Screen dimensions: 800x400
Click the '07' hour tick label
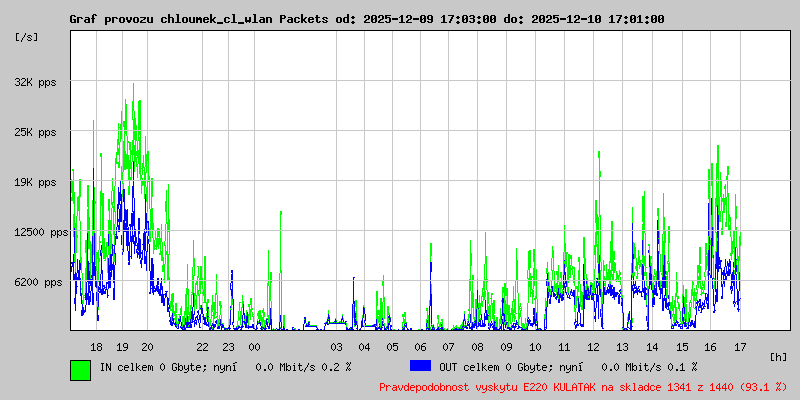[448, 347]
